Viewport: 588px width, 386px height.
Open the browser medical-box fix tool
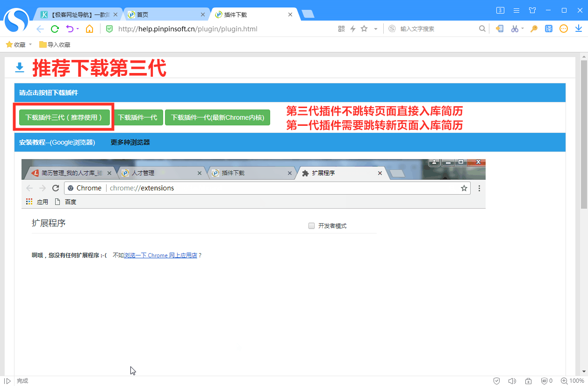click(x=528, y=380)
